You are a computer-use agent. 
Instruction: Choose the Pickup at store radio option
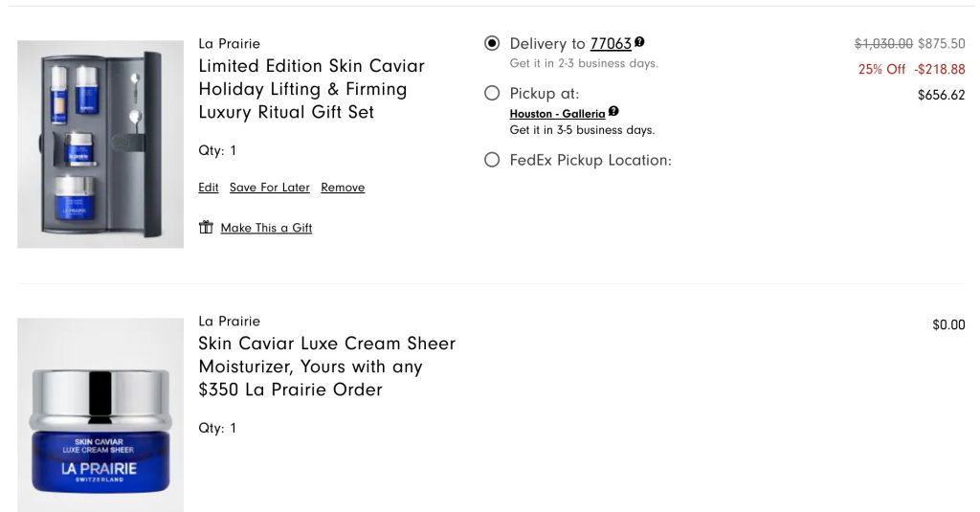(x=492, y=93)
